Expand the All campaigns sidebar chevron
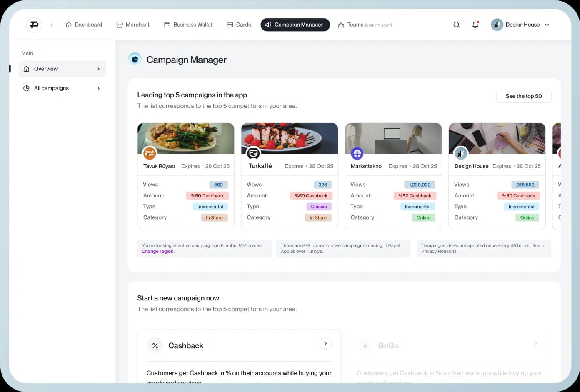This screenshot has height=392, width=580. click(x=98, y=88)
